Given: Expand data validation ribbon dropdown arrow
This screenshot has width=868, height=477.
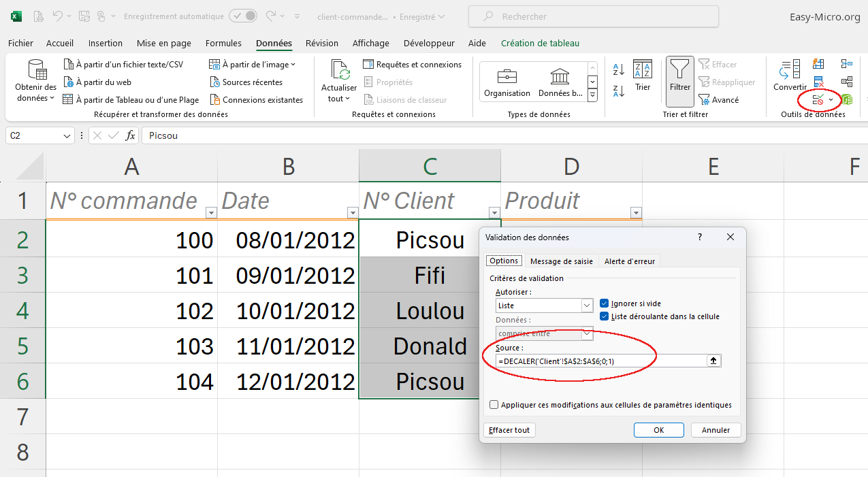Looking at the screenshot, I should 831,101.
